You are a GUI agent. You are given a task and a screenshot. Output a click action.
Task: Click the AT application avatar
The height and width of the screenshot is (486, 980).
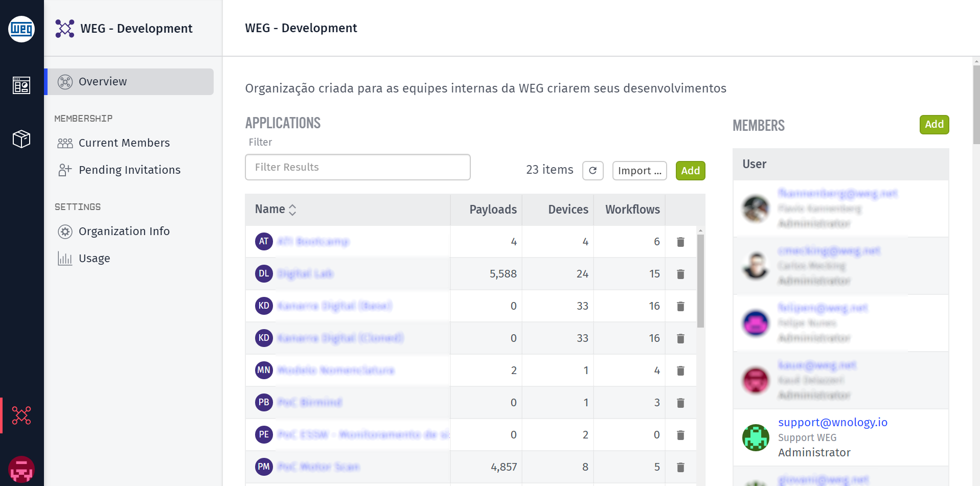[264, 241]
